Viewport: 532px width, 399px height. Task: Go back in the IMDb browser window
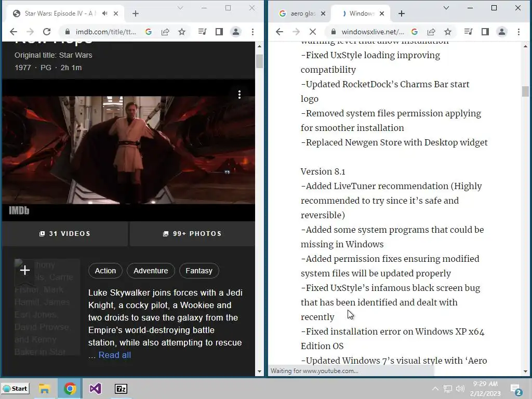pyautogui.click(x=13, y=32)
